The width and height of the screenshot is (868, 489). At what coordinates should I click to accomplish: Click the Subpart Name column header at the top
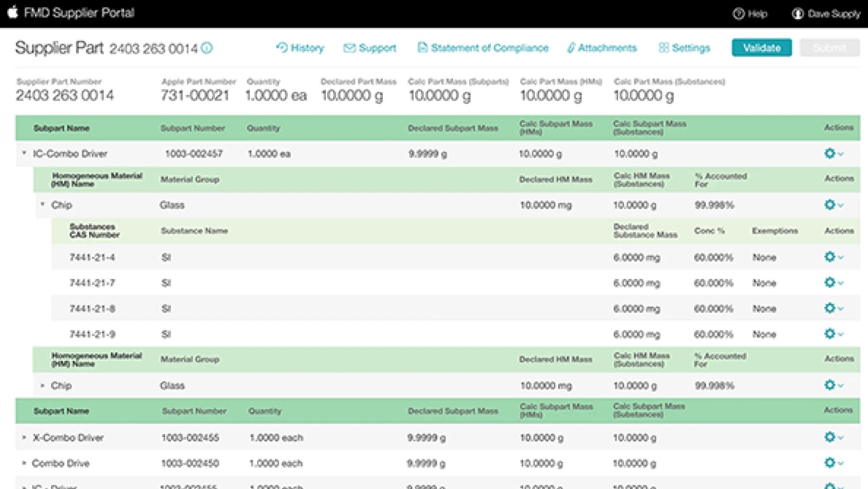[61, 128]
